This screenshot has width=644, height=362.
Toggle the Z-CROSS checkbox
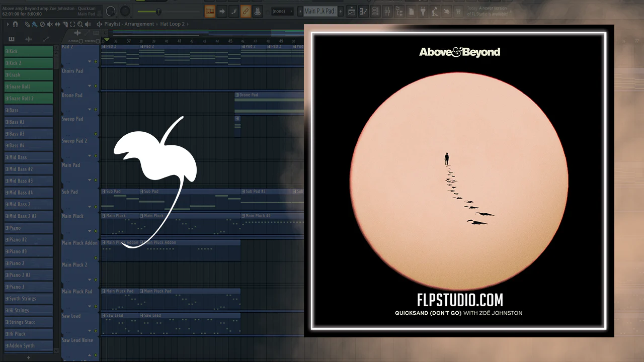[80, 40]
